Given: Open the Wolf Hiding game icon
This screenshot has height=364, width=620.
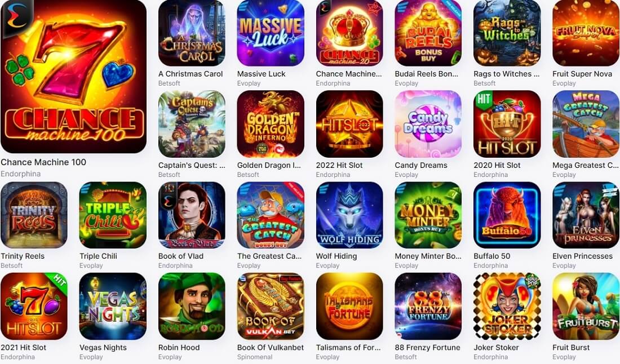Looking at the screenshot, I should pyautogui.click(x=349, y=215).
